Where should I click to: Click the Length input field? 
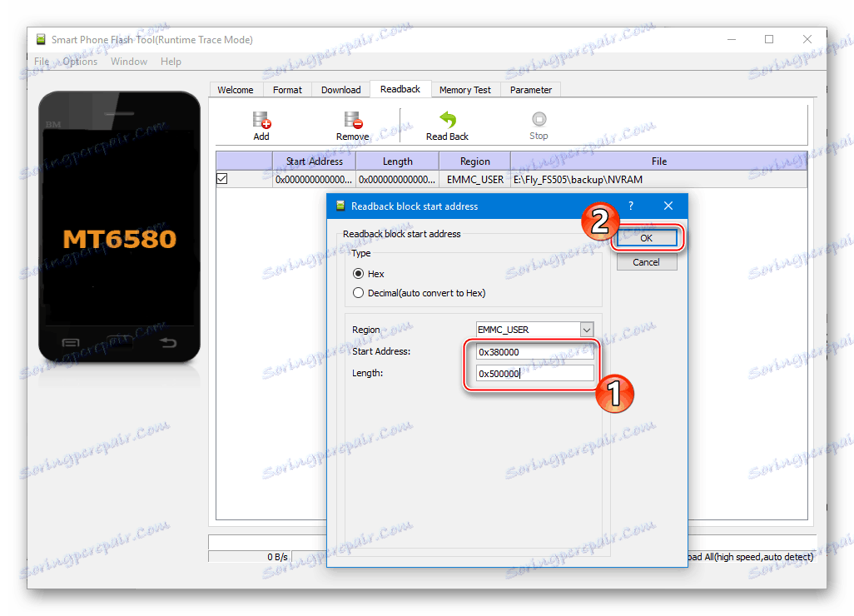pyautogui.click(x=535, y=374)
